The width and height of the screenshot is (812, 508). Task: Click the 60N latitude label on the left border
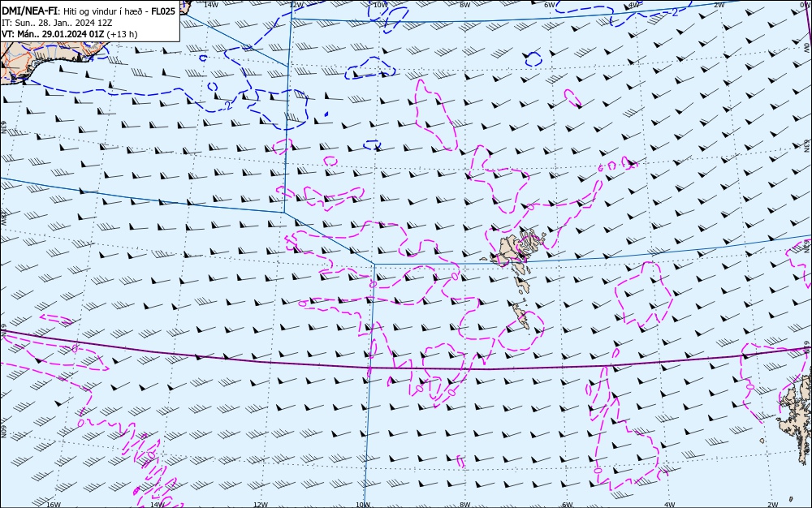[3, 432]
